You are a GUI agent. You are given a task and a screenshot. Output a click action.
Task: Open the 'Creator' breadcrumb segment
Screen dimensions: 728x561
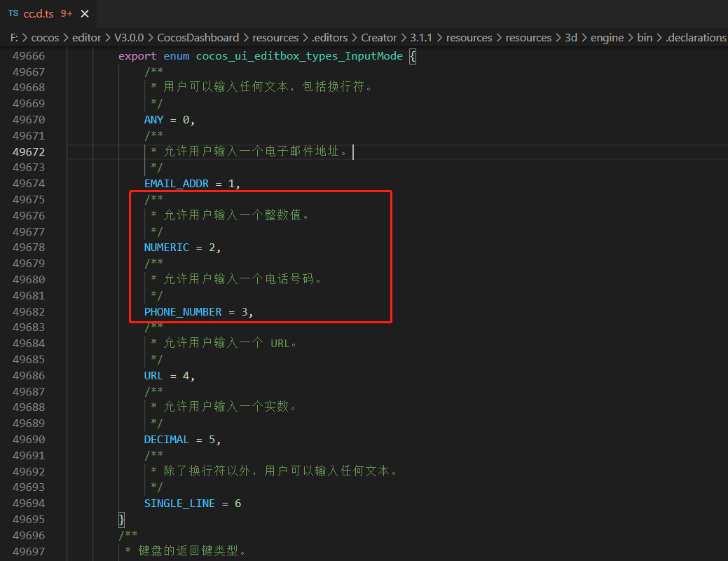coord(379,38)
